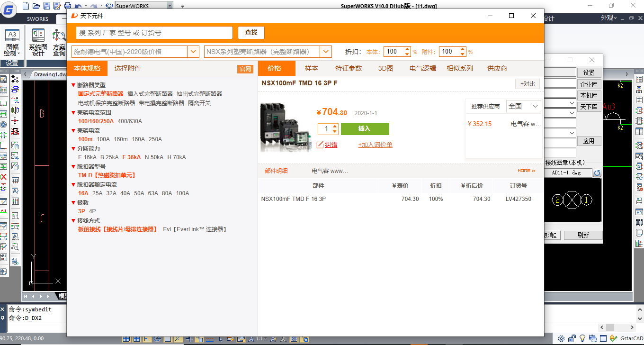644x345 pixels.
Task: Click the 企业库 button in the background dialog
Action: 589,84
